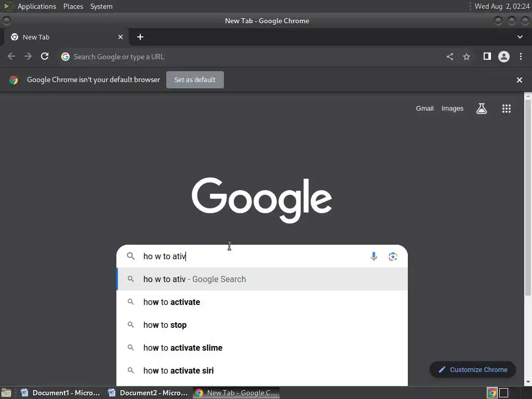The height and width of the screenshot is (399, 532).
Task: Choose the 'how to activate slime' suggestion
Action: click(262, 348)
